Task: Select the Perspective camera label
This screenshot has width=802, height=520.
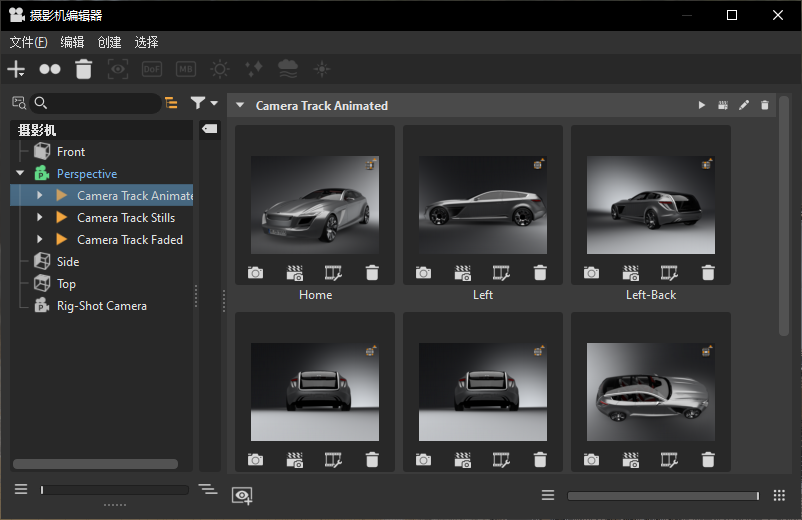Action: [87, 174]
